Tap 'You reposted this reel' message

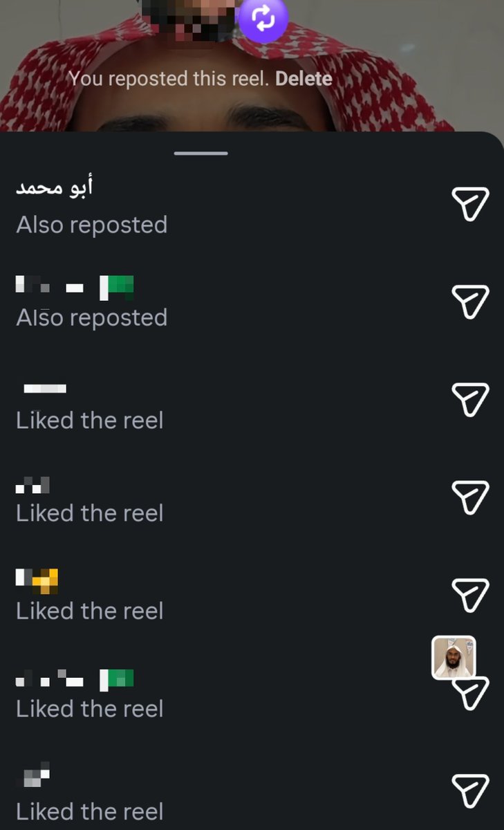(169, 79)
